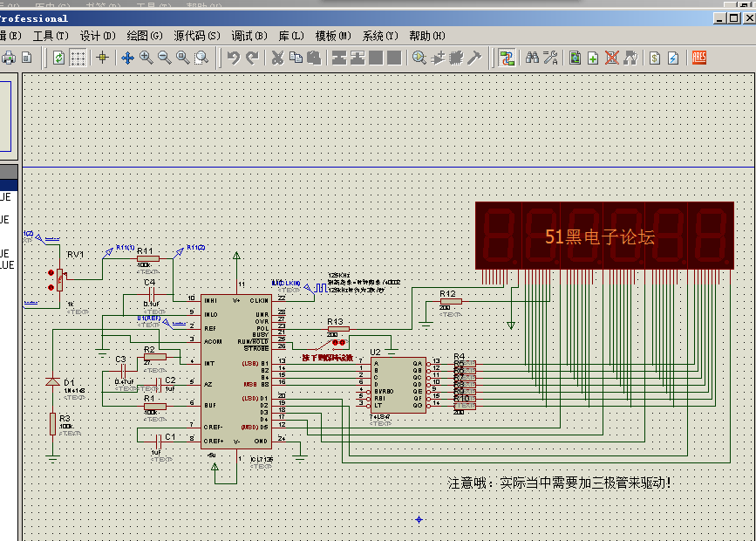The image size is (756, 541).
Task: Click the cut scissors icon
Action: point(277,58)
